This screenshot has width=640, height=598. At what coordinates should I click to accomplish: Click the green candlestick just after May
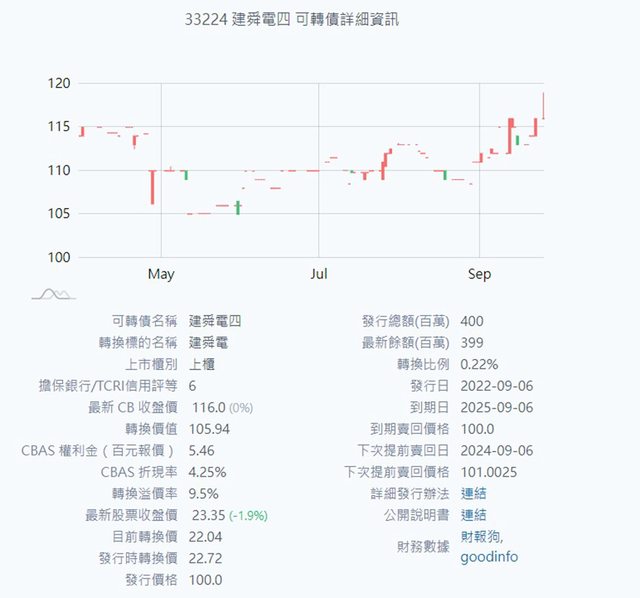185,175
